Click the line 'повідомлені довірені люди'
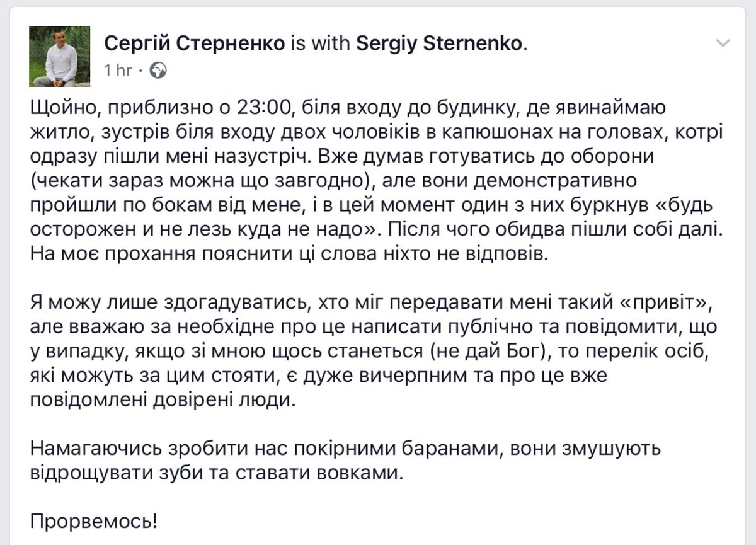Viewport: 756px width, 545px height. click(x=162, y=399)
